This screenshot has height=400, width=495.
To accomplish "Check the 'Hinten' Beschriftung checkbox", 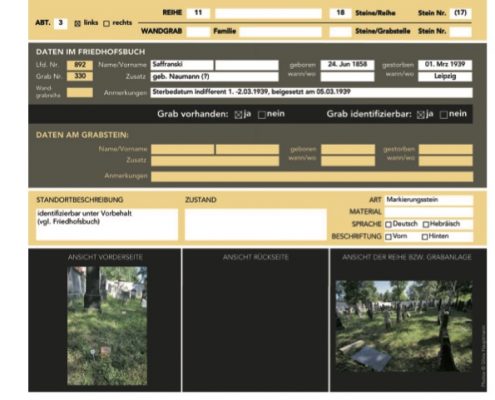I will click(425, 237).
